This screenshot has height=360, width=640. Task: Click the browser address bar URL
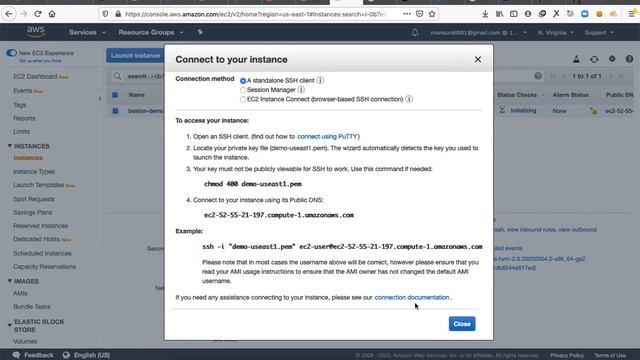click(x=255, y=14)
